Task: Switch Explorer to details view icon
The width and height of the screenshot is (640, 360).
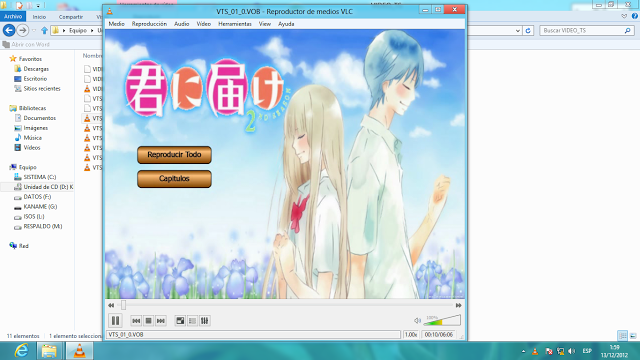Action: click(x=622, y=336)
